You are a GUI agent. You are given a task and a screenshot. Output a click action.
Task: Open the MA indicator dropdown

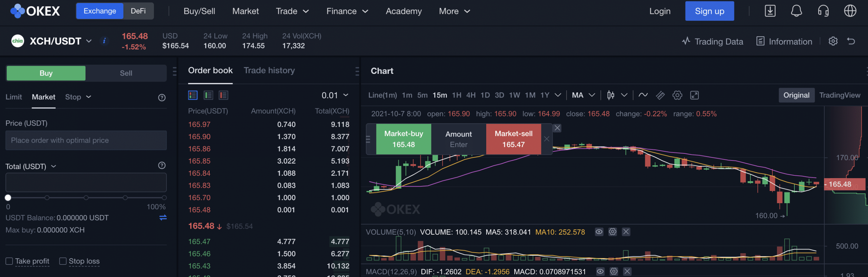(583, 95)
